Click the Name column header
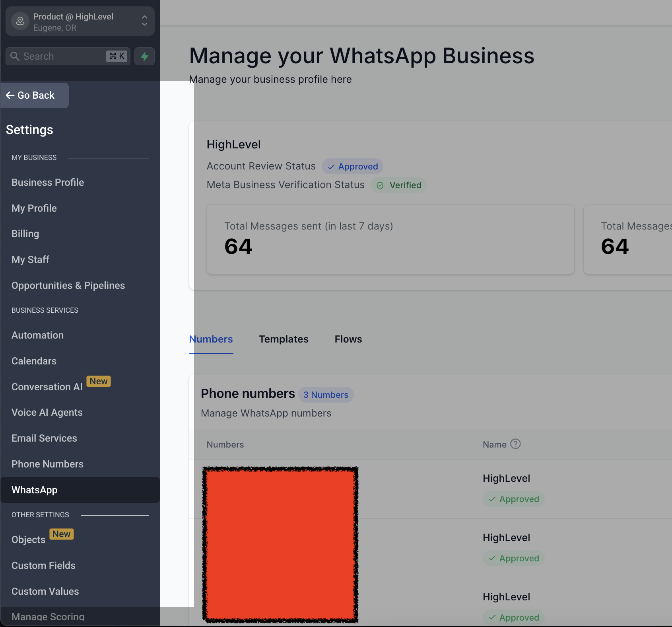672x627 pixels. (495, 445)
